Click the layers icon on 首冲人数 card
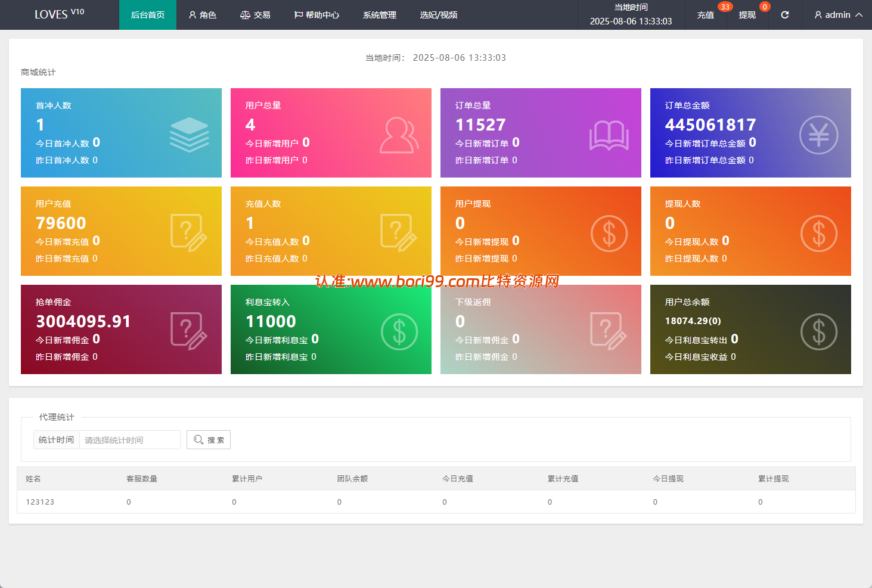This screenshot has width=872, height=588. (x=190, y=135)
